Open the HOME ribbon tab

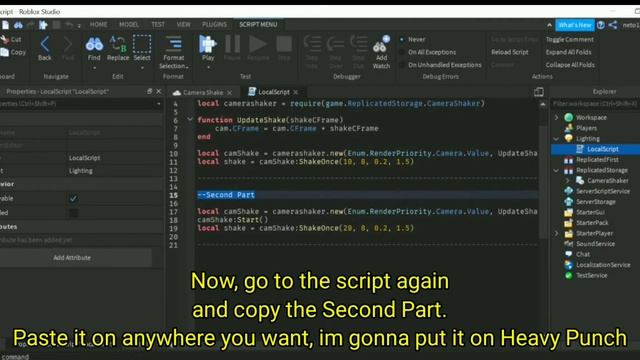[x=98, y=24]
